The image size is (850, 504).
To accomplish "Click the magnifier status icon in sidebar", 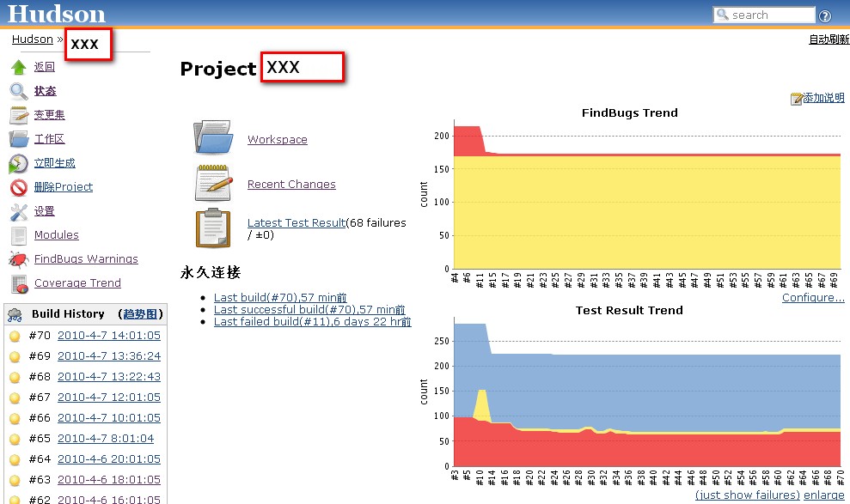I will 18,91.
